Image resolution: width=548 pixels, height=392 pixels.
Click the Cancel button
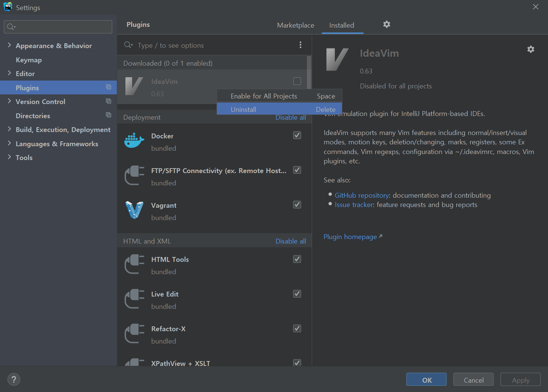tap(473, 380)
